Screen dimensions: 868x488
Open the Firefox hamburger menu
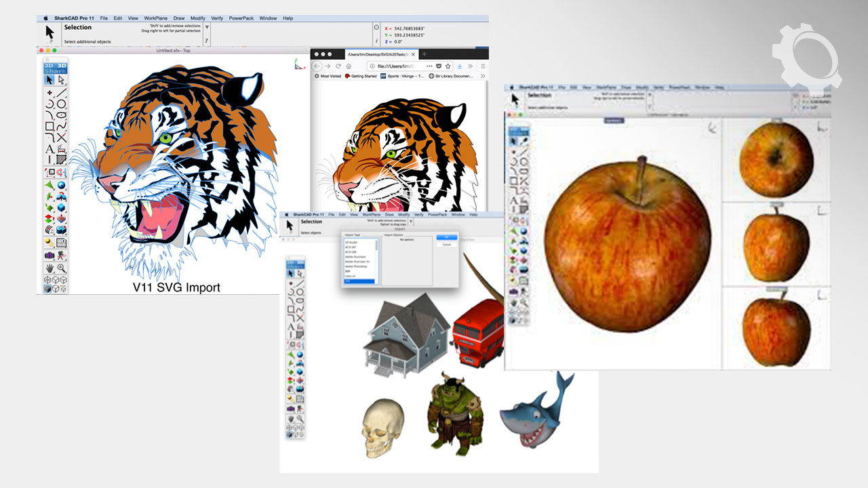[x=483, y=66]
